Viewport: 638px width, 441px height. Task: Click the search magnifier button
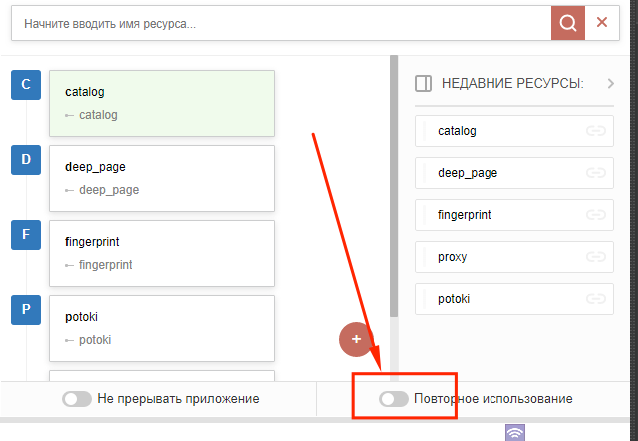568,23
